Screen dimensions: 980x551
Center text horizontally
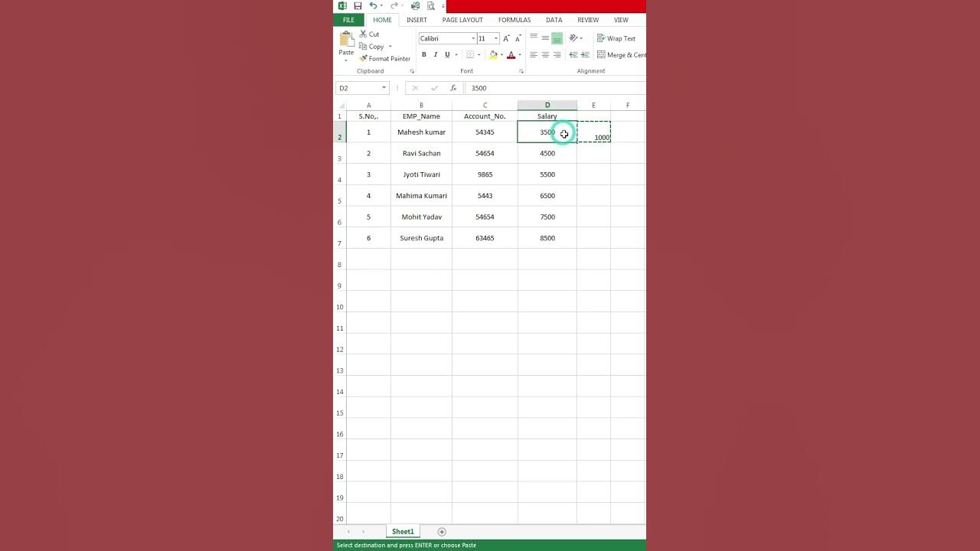pos(545,55)
